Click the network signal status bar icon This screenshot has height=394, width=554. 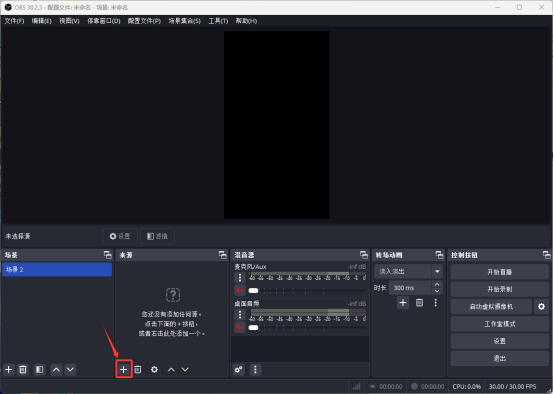tap(357, 387)
